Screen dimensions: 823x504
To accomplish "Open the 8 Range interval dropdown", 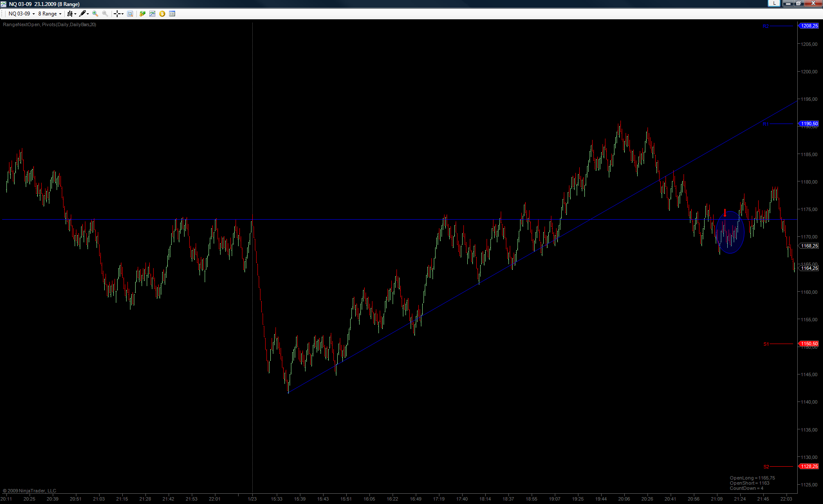I will (50, 14).
